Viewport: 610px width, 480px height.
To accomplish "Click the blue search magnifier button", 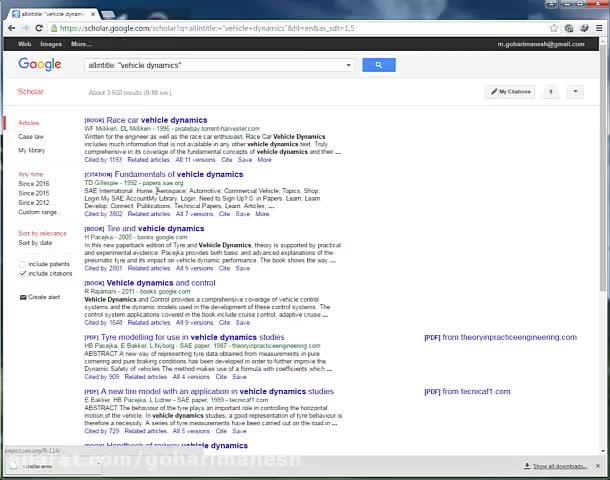I will click(x=379, y=65).
